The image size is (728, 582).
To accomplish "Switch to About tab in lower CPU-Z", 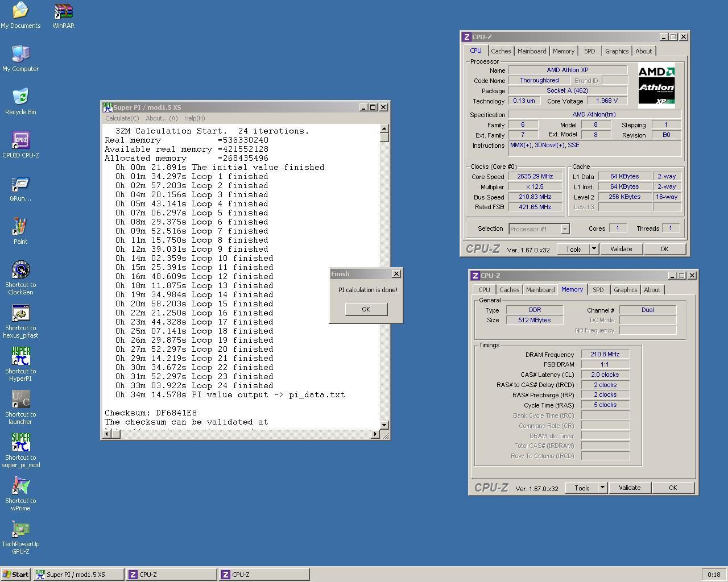I will pos(652,290).
